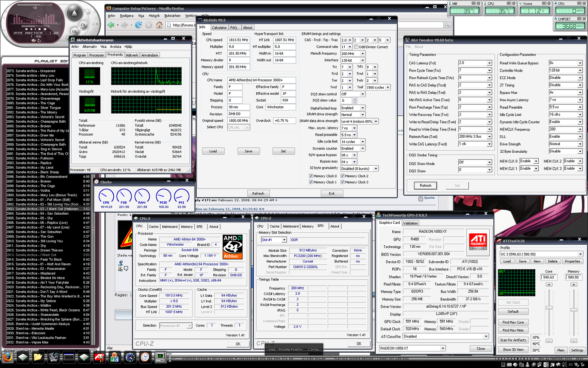Click the ATITool Core clock slider handle
The width and height of the screenshot is (588, 368).
[x=549, y=308]
